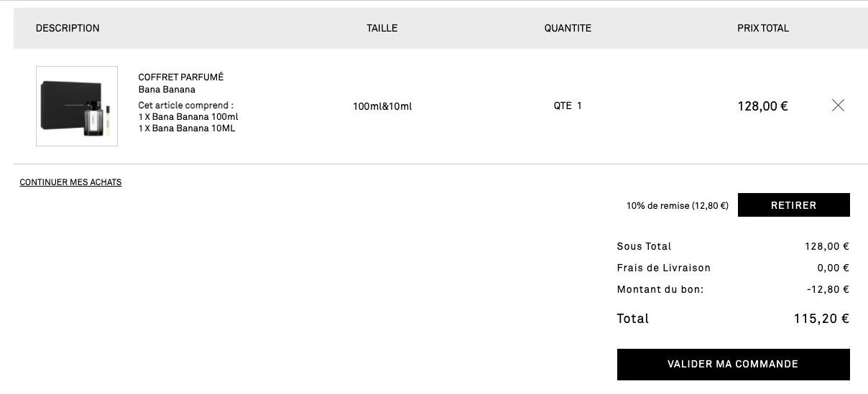Click the 10% de remise coupon label
Viewport: 868px width, 394px height.
(x=678, y=205)
